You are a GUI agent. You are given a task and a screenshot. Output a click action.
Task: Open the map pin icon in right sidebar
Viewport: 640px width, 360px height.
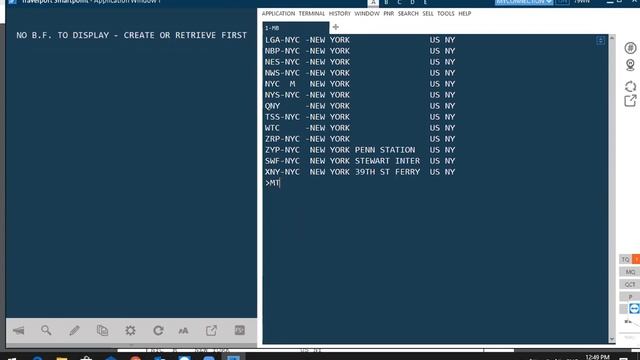pyautogui.click(x=630, y=65)
